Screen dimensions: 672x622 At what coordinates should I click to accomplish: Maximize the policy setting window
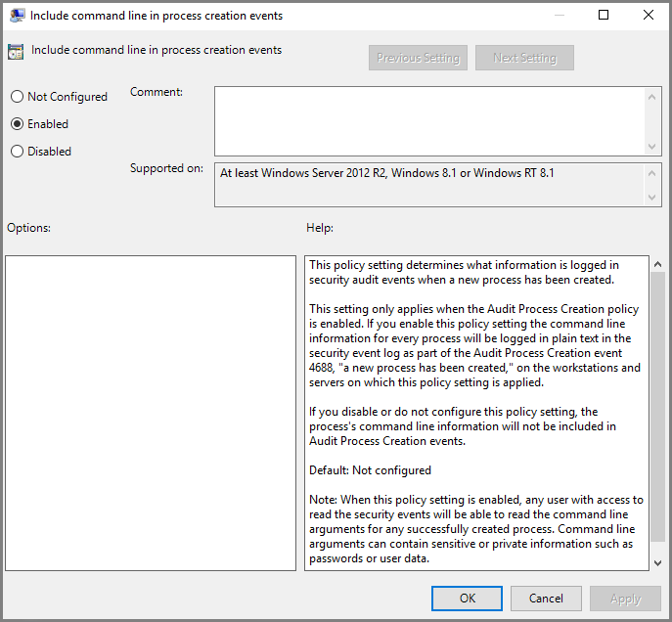[604, 16]
